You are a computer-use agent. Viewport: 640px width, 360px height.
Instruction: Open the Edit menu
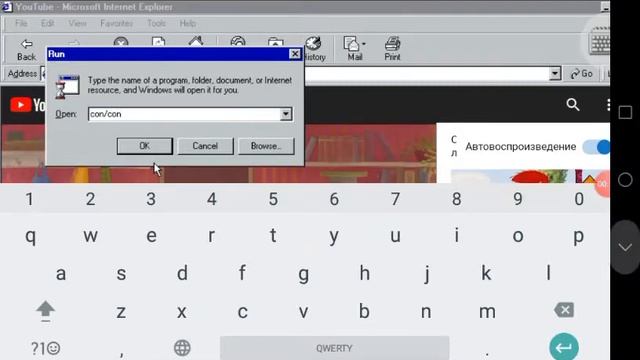[47, 23]
